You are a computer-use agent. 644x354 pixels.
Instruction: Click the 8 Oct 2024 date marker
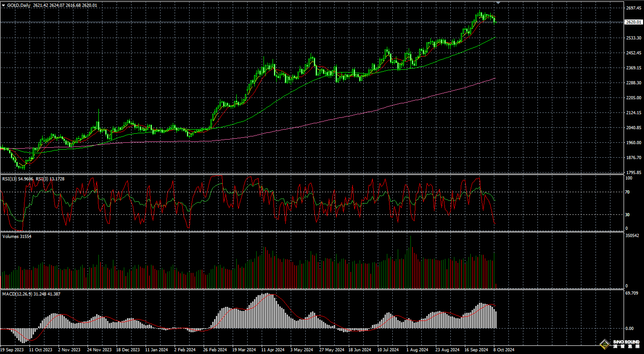pyautogui.click(x=504, y=350)
